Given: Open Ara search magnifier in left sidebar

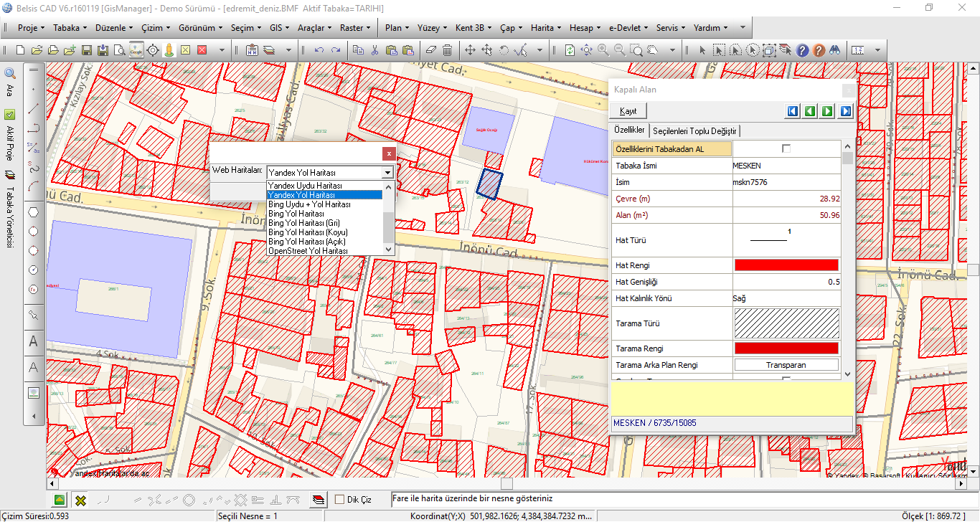Looking at the screenshot, I should pos(10,73).
